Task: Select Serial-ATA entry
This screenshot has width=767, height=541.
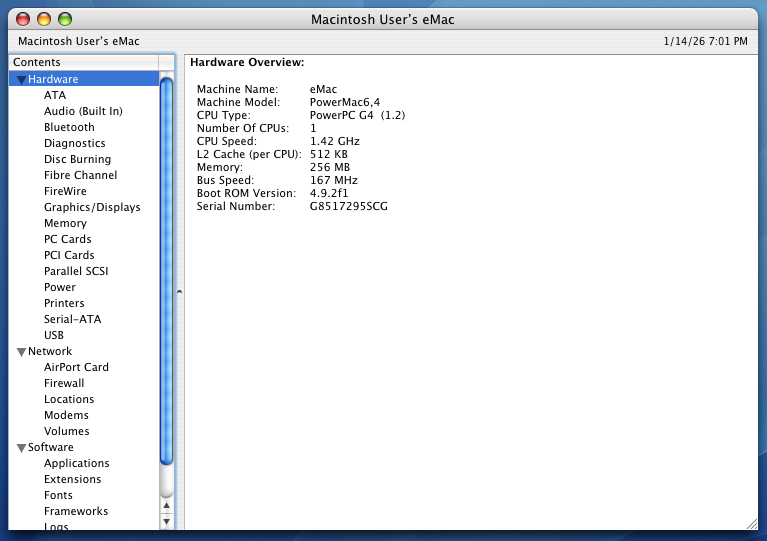Action: [72, 319]
